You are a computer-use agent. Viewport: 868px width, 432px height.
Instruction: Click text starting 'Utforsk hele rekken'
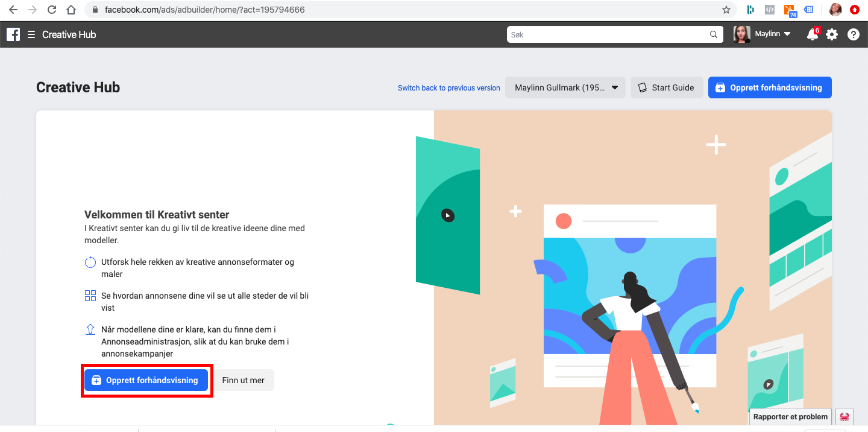click(x=198, y=268)
